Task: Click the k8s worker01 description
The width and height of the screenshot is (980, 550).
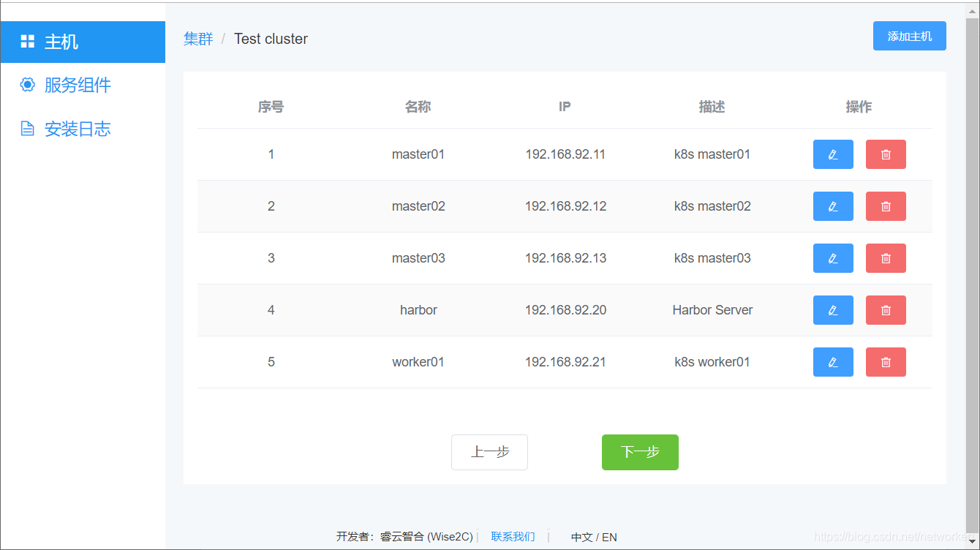Action: point(712,362)
